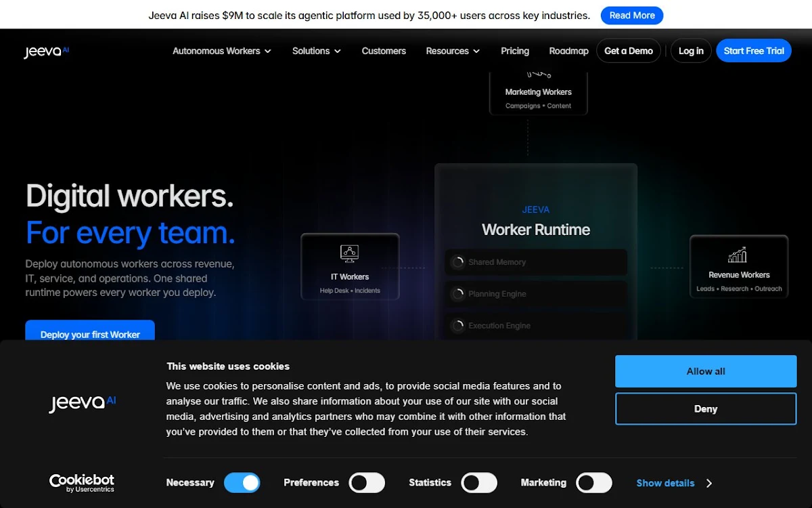Screen dimensions: 812x508
Task: Enable the Marketing cookies switch
Action: point(594,483)
